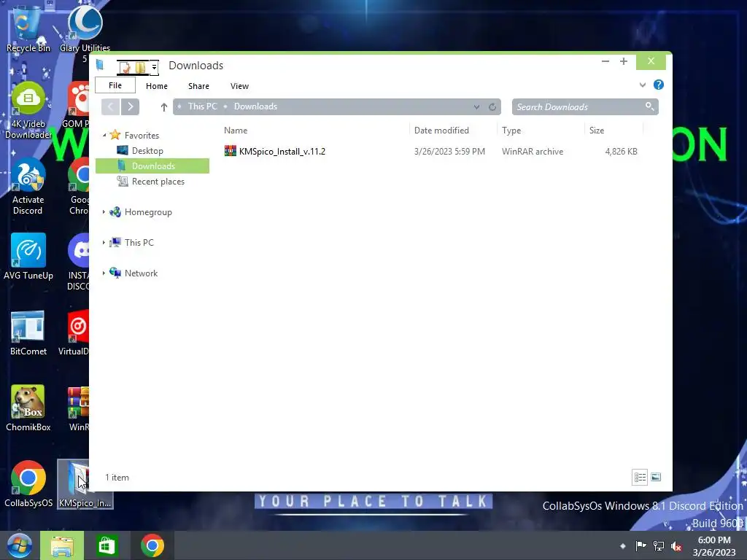Click the search magnifier icon
Viewport: 747px width, 560px height.
click(x=649, y=106)
